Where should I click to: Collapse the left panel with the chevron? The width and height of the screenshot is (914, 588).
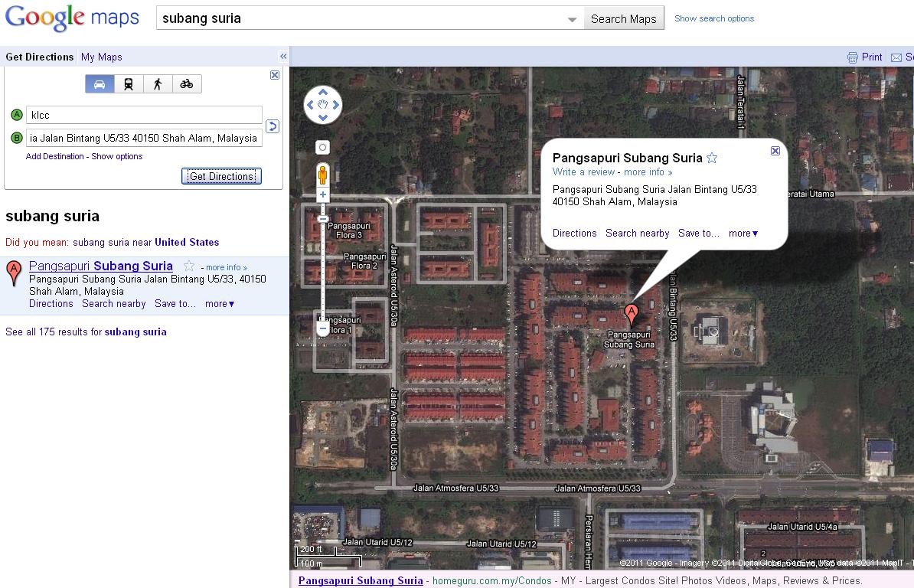click(x=283, y=56)
